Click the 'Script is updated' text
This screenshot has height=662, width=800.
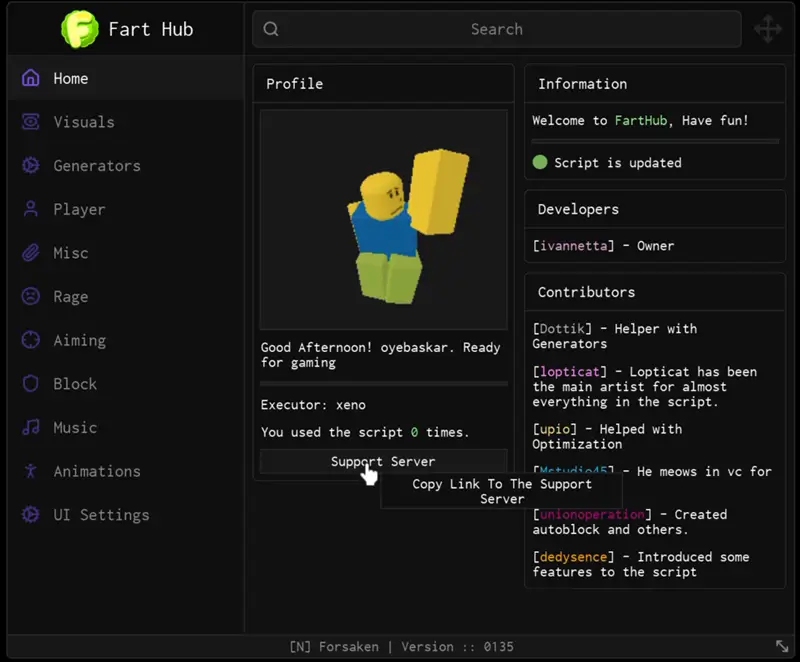pos(618,163)
